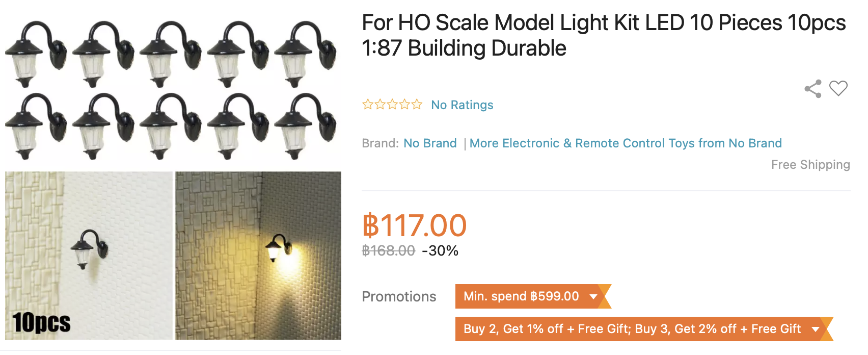The image size is (868, 355).
Task: Click the share icon
Action: (813, 89)
